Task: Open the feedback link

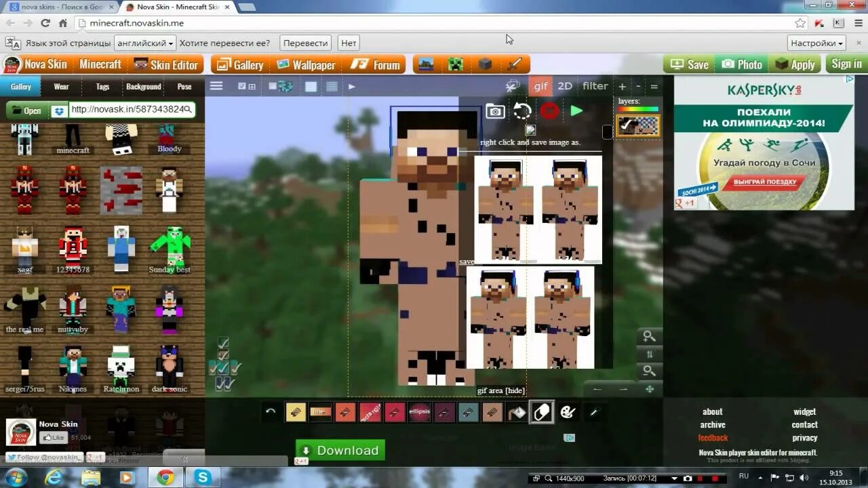Action: [713, 438]
